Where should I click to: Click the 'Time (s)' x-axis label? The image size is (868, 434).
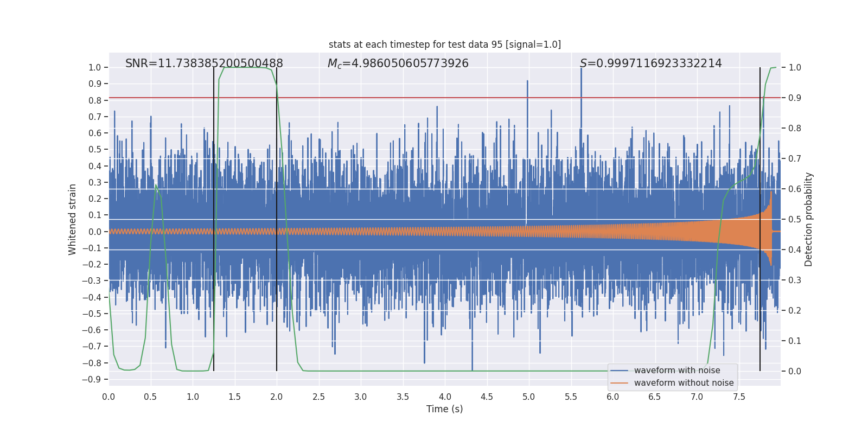445,409
